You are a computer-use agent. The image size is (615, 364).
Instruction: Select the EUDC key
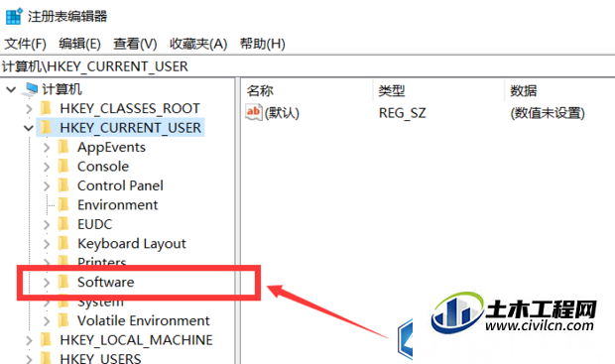tap(94, 224)
